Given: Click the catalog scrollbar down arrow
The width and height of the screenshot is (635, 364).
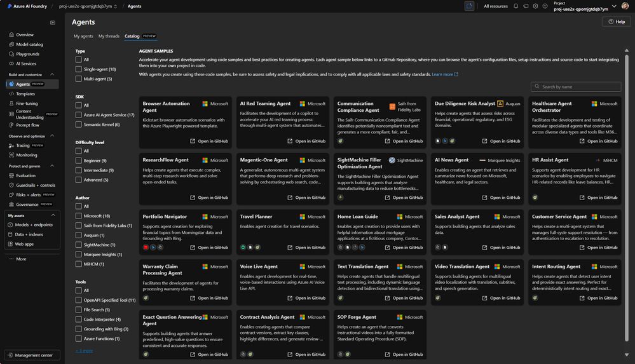Looking at the screenshot, I should coord(627,354).
